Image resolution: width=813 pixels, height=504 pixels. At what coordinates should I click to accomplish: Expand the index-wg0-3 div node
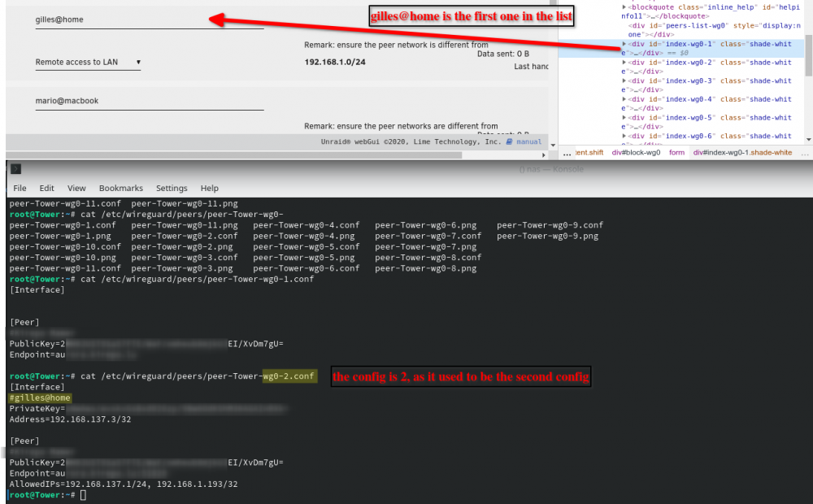[624, 81]
